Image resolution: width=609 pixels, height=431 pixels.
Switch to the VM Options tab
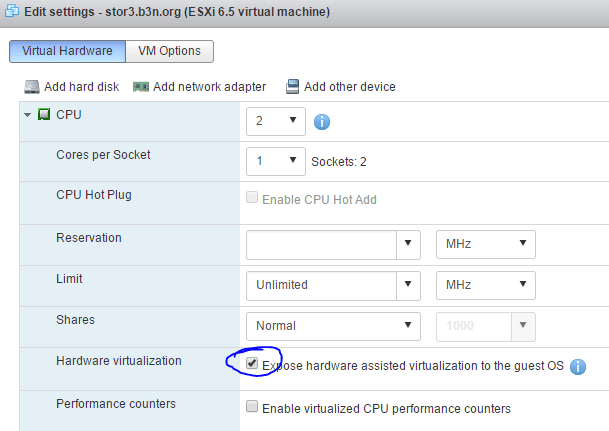pyautogui.click(x=170, y=51)
